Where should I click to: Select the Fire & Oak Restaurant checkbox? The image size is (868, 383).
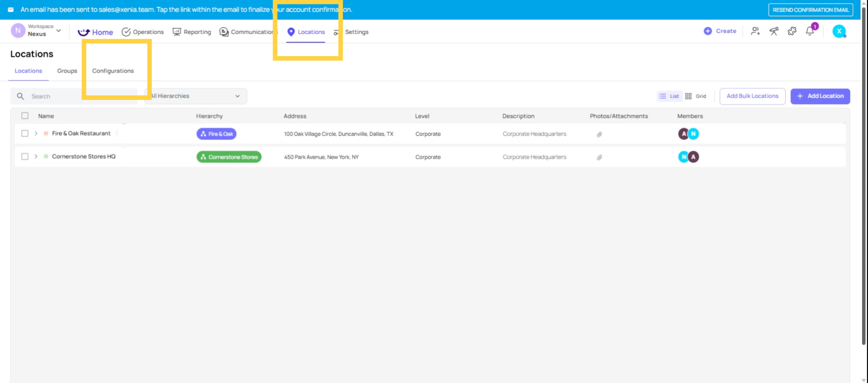[25, 133]
